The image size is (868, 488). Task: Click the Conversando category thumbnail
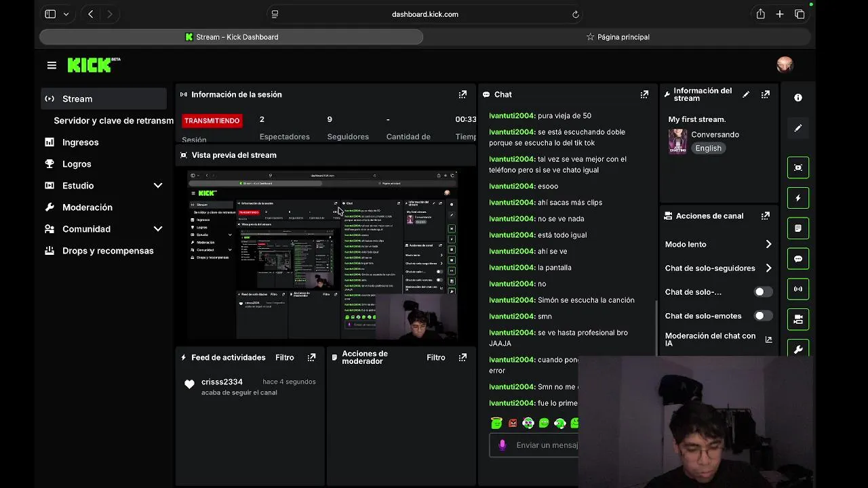pyautogui.click(x=677, y=141)
